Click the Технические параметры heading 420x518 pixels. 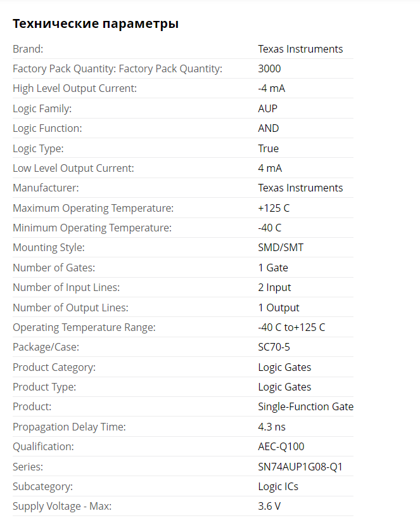pyautogui.click(x=96, y=24)
